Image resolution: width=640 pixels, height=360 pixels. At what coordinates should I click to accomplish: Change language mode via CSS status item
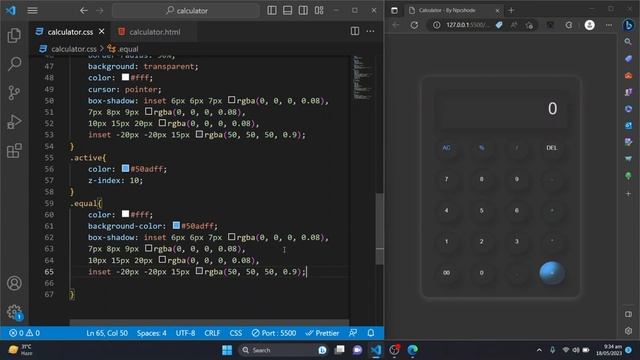click(236, 333)
